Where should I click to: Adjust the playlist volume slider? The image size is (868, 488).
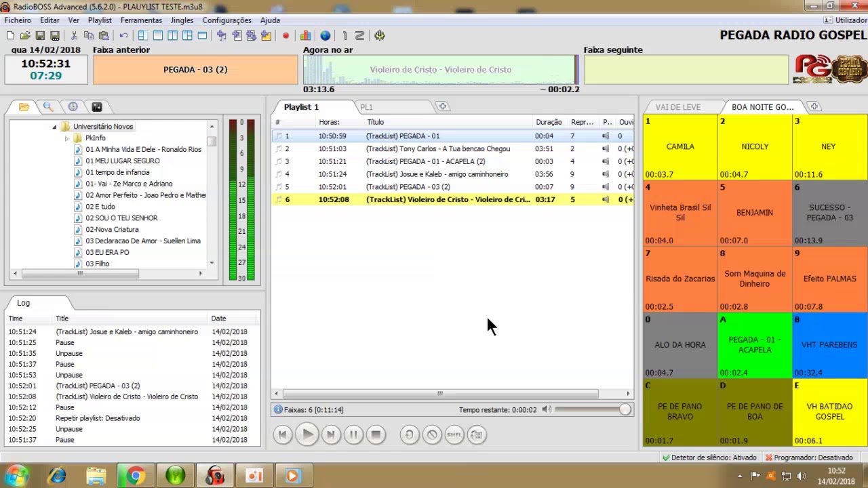(593, 409)
